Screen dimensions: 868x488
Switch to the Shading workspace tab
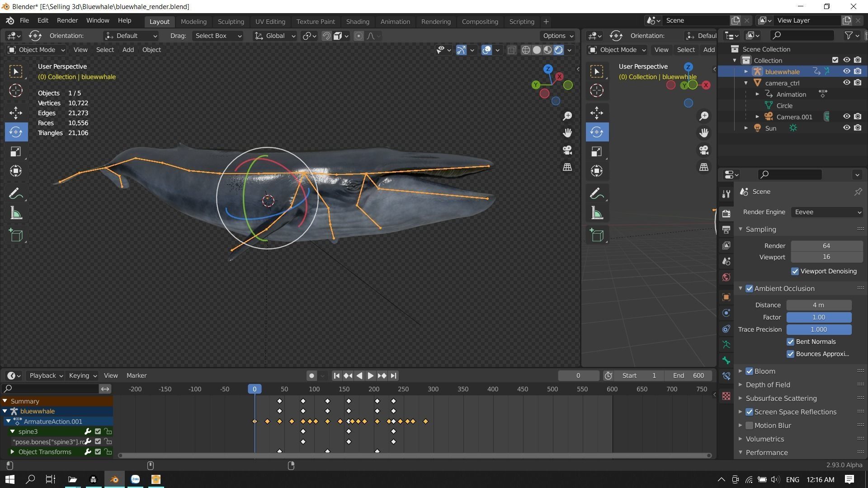(x=358, y=22)
